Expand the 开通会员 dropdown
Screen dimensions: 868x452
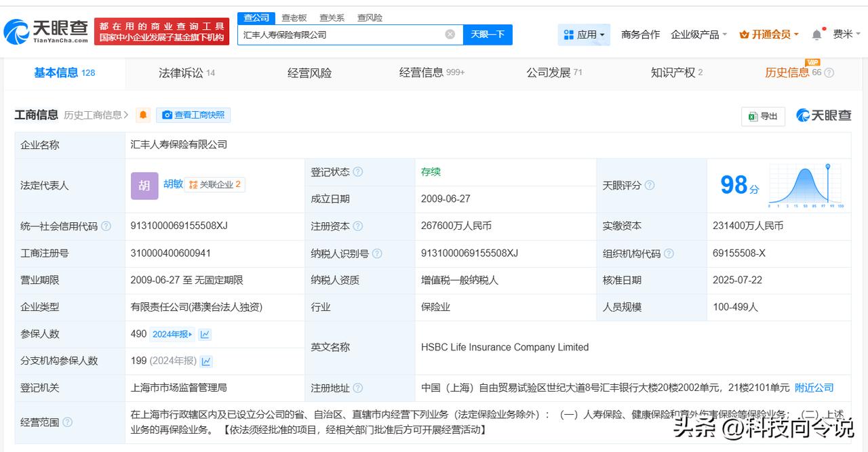(x=769, y=35)
